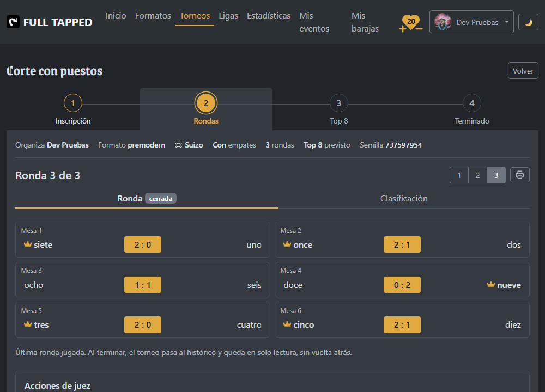Click the crown icon beside nueve
The height and width of the screenshot is (392, 545).
[491, 284]
